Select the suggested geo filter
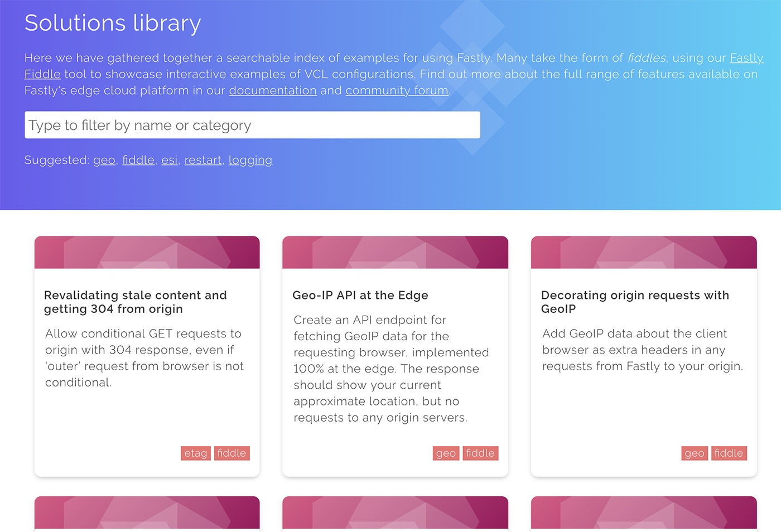Image resolution: width=781 pixels, height=532 pixels. pyautogui.click(x=104, y=160)
